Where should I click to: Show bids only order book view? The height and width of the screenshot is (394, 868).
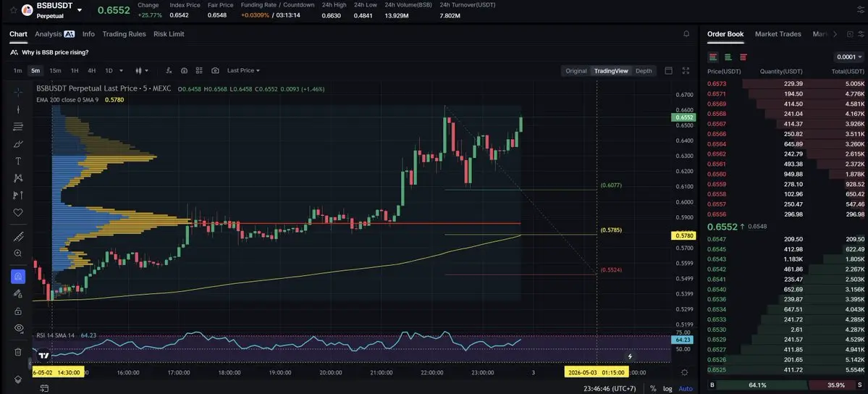click(x=728, y=57)
